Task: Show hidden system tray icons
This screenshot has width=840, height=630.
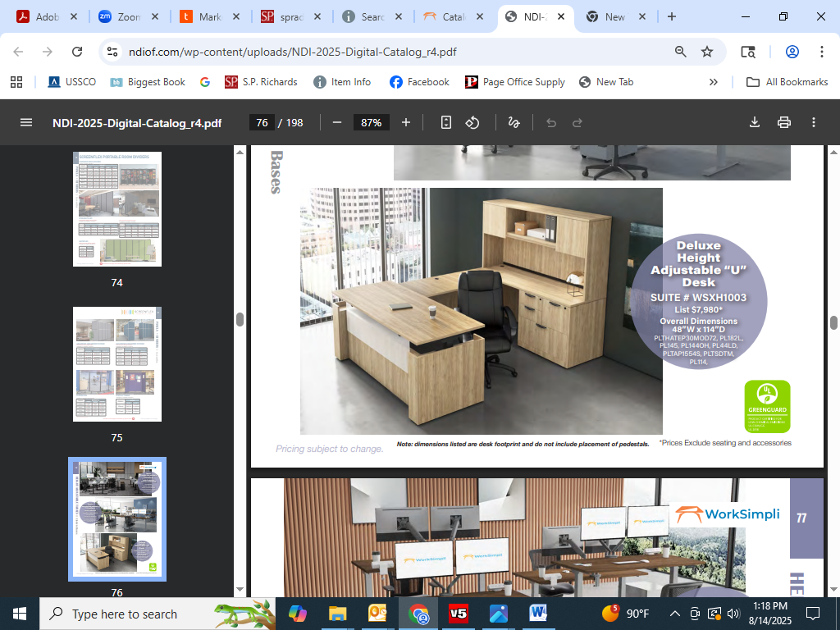Action: point(675,614)
